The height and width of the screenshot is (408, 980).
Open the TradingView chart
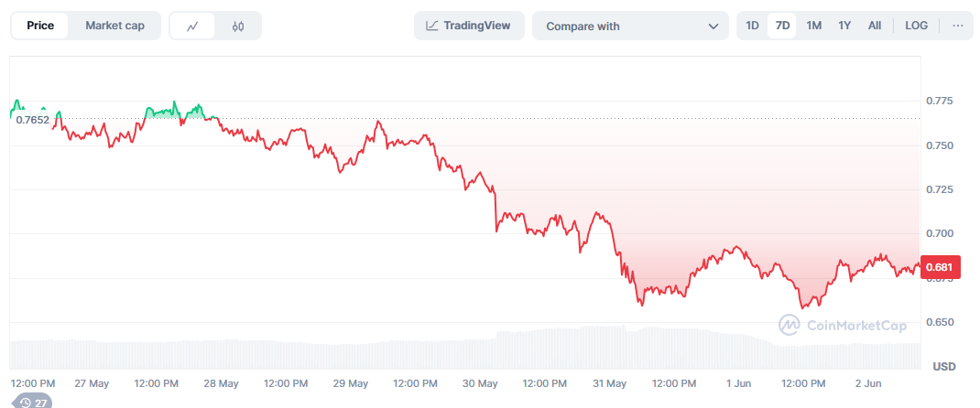469,26
